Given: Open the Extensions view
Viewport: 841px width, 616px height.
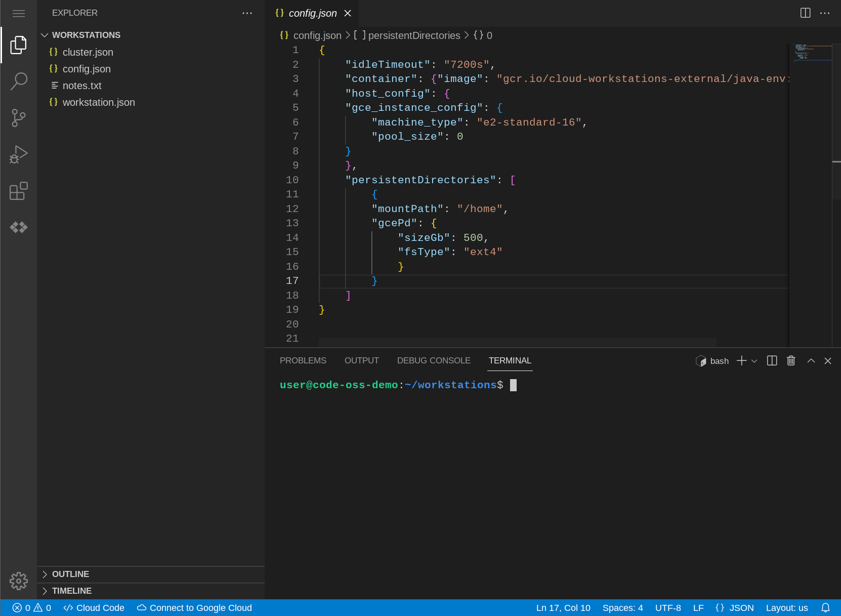Looking at the screenshot, I should pos(19,191).
